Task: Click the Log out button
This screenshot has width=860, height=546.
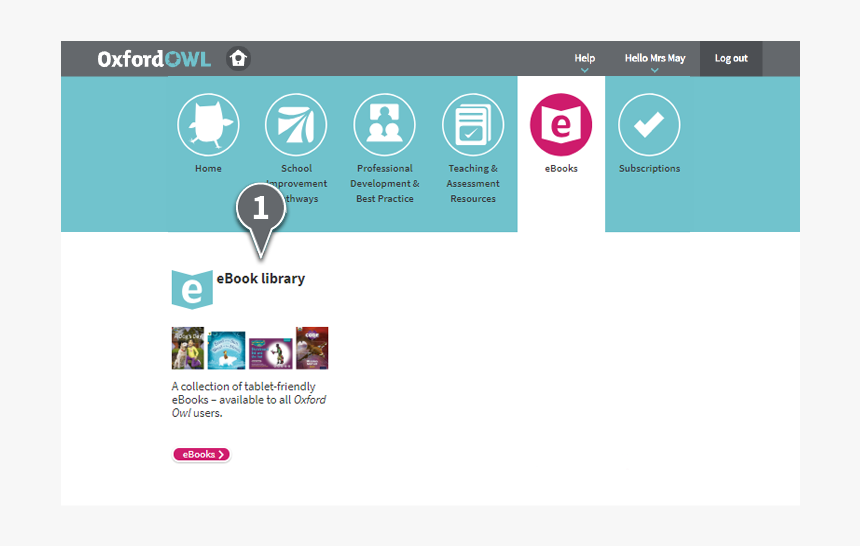Action: 731,58
